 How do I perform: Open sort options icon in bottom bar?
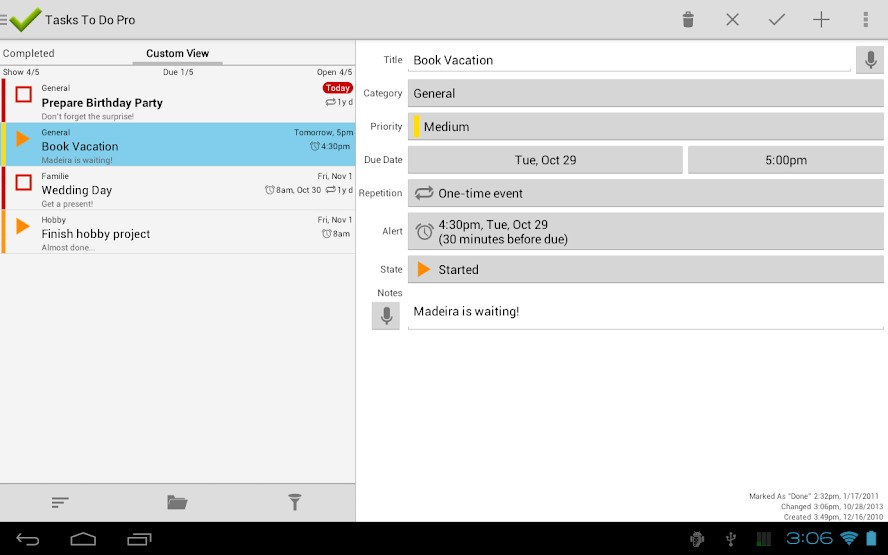pos(59,502)
